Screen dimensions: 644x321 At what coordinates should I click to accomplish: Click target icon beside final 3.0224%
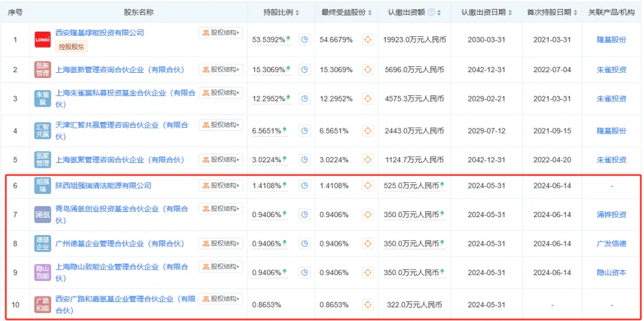[367, 160]
